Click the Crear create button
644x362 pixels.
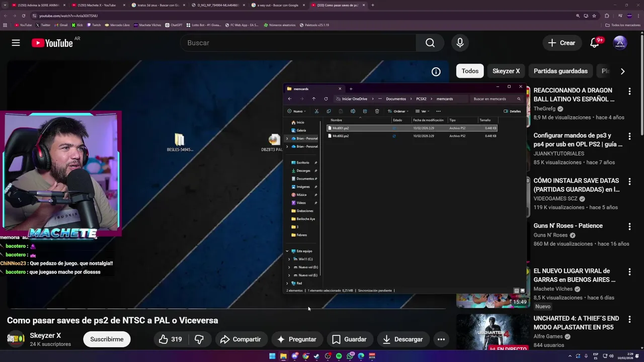pyautogui.click(x=562, y=43)
